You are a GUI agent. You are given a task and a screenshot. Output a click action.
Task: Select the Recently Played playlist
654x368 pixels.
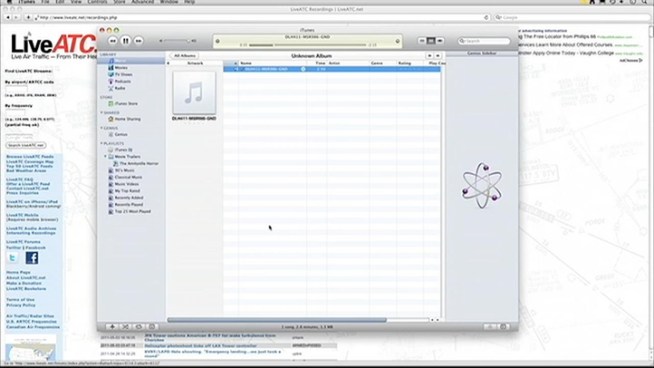(128, 204)
